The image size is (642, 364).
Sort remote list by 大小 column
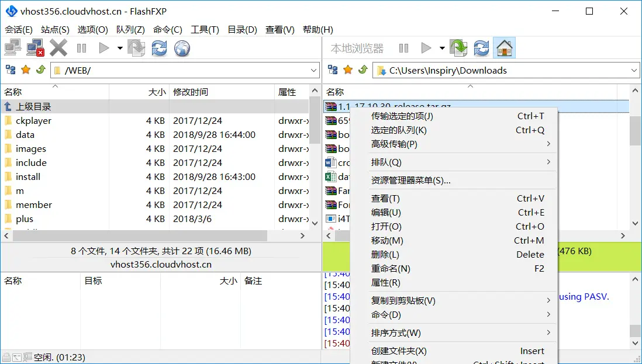click(x=139, y=92)
